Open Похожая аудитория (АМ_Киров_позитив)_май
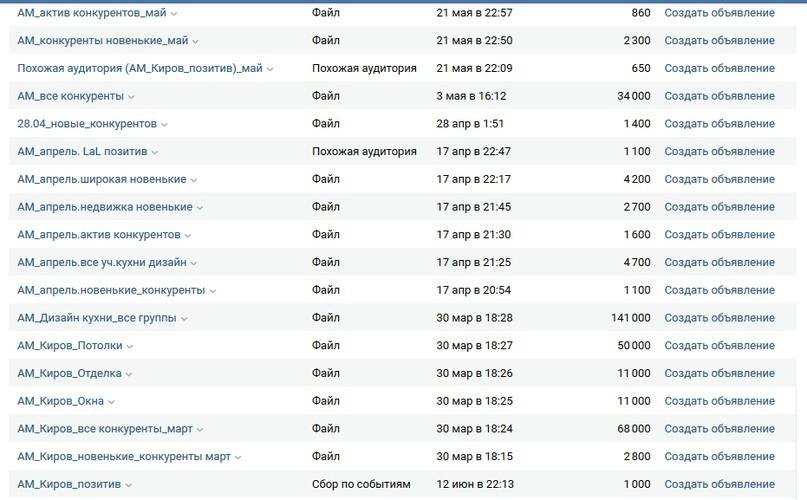The image size is (807, 500). coord(139,69)
